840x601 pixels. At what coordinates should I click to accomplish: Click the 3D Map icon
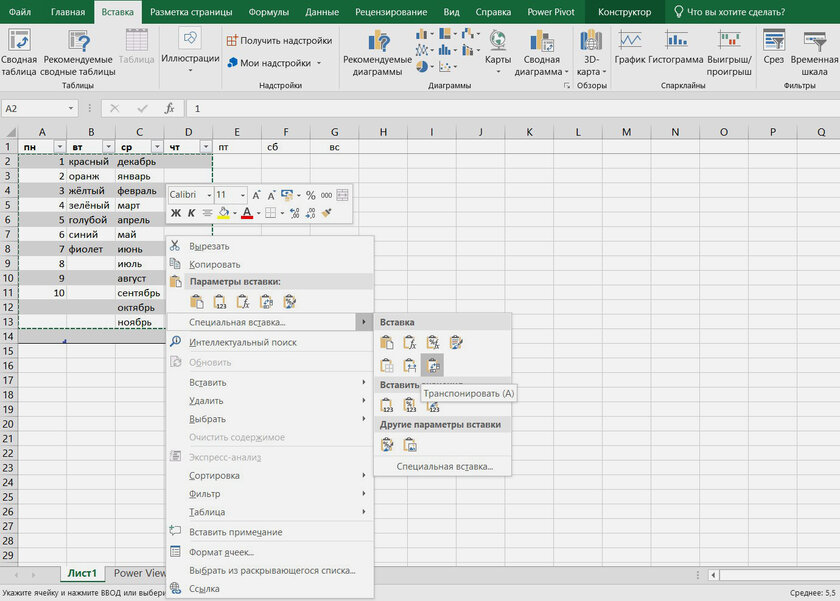coord(591,52)
